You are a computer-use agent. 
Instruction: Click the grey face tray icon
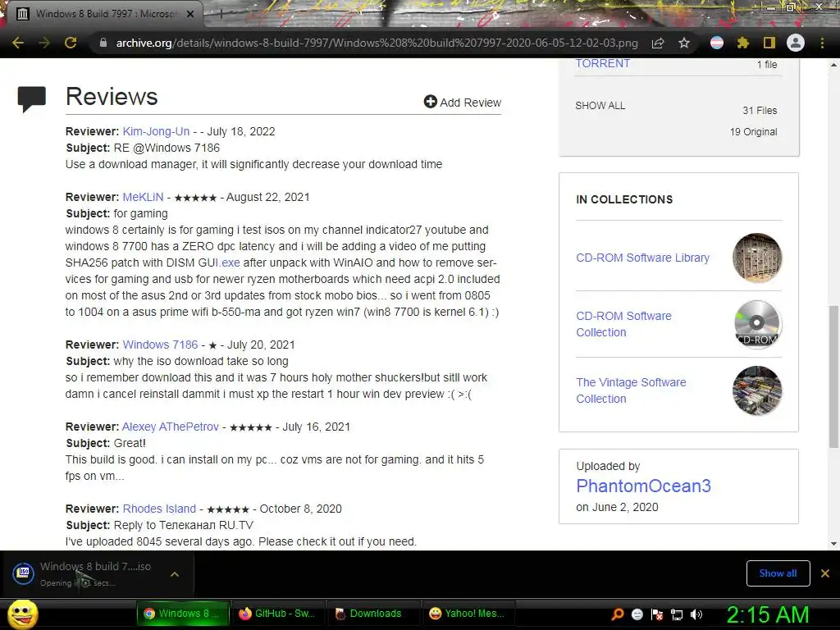click(x=637, y=614)
